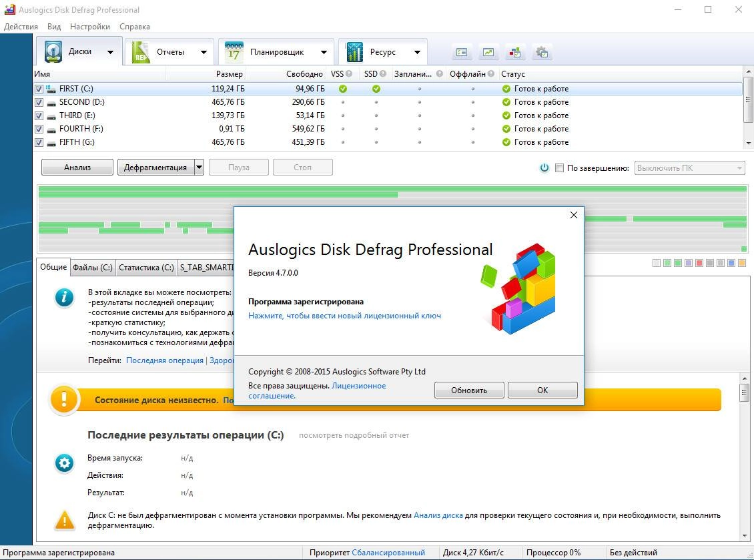This screenshot has height=560, width=754.
Task: Click the Размер column header
Action: coord(206,73)
